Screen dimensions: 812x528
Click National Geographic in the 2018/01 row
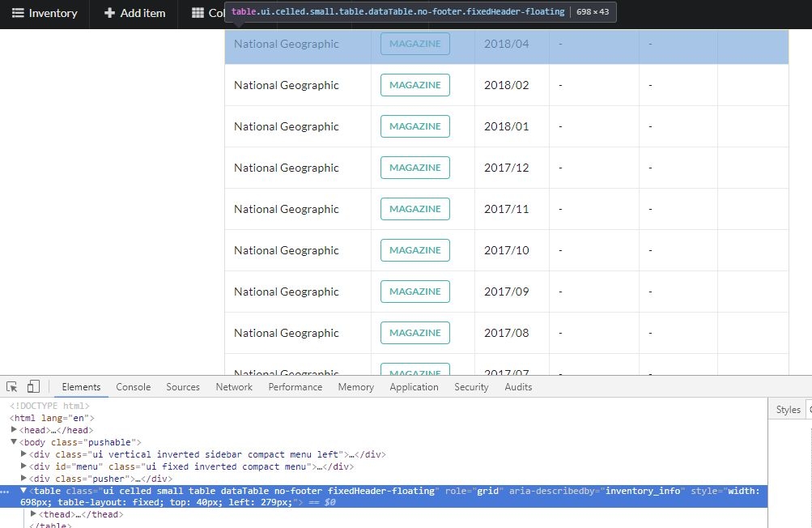[x=287, y=126]
